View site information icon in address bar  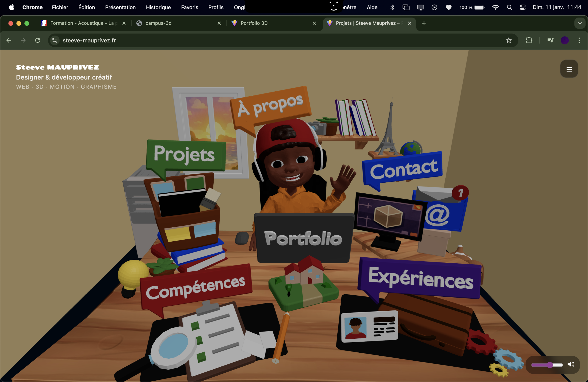point(55,40)
